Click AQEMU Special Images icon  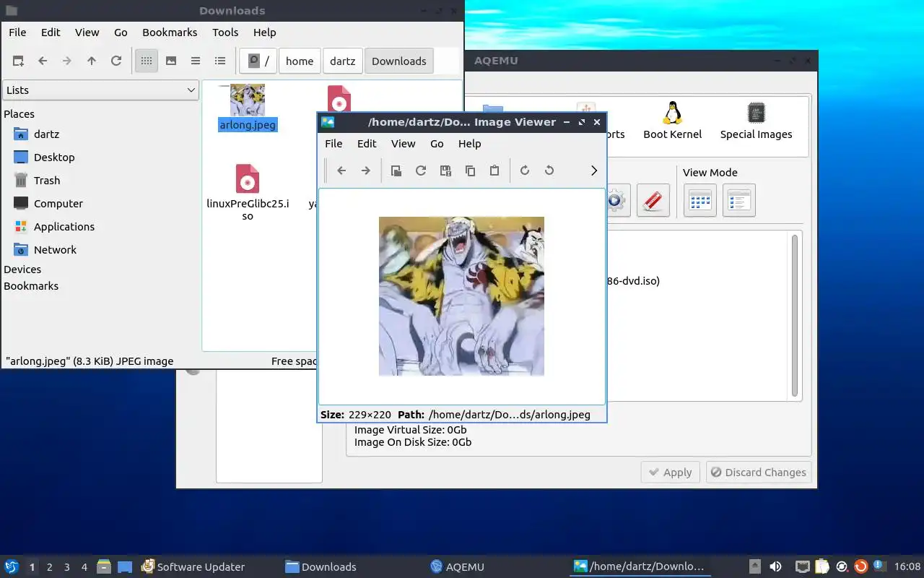pyautogui.click(x=756, y=121)
